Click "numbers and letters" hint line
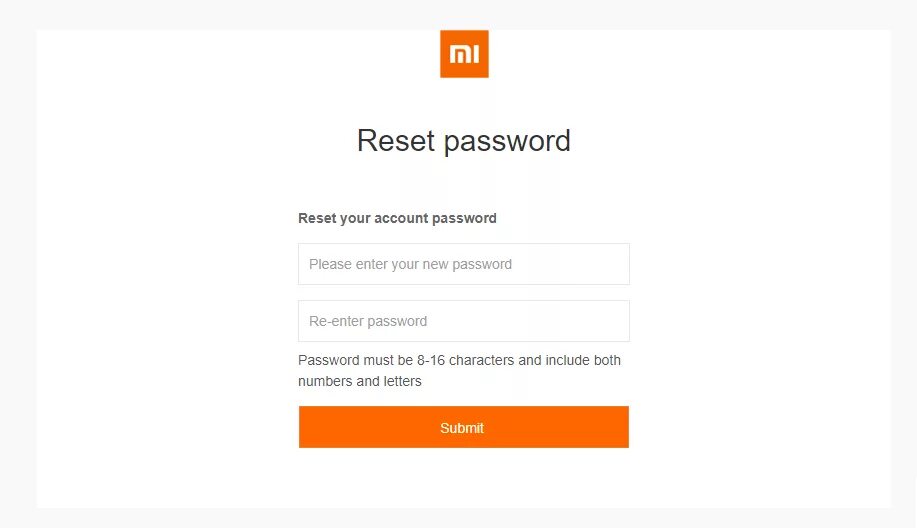Viewport: 917px width, 528px height. (x=360, y=381)
